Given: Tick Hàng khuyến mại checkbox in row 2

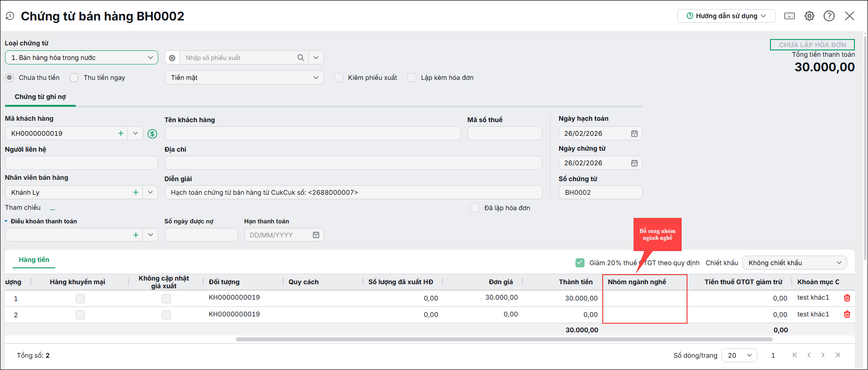Looking at the screenshot, I should coord(80,315).
